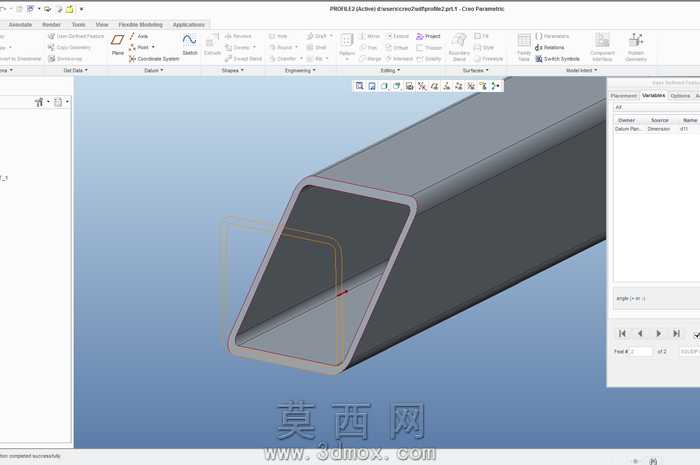This screenshot has height=465, width=700.
Task: Step back to the previous feature
Action: coord(640,333)
